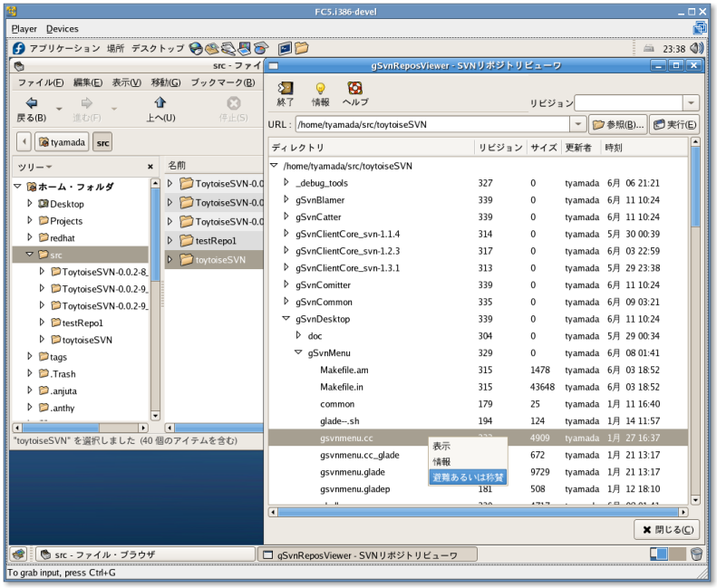The image size is (717, 588).
Task: Click the ディレクトリ column header
Action: (x=372, y=148)
